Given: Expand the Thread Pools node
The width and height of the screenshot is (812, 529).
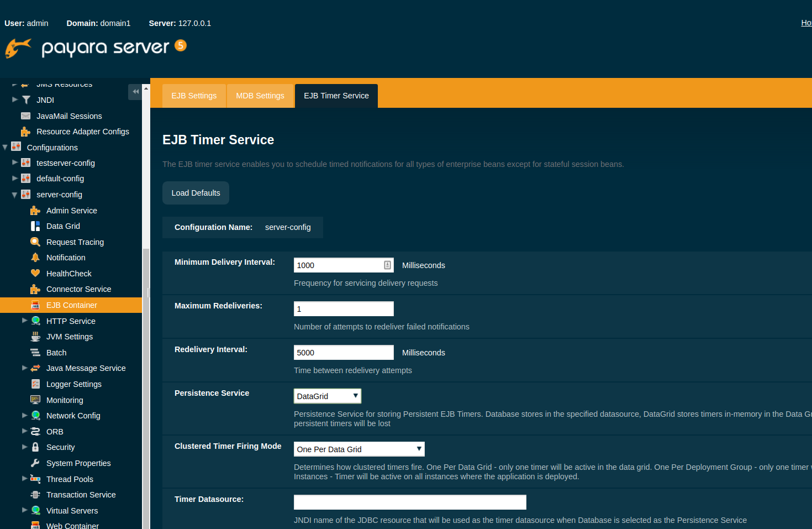Looking at the screenshot, I should pos(25,478).
